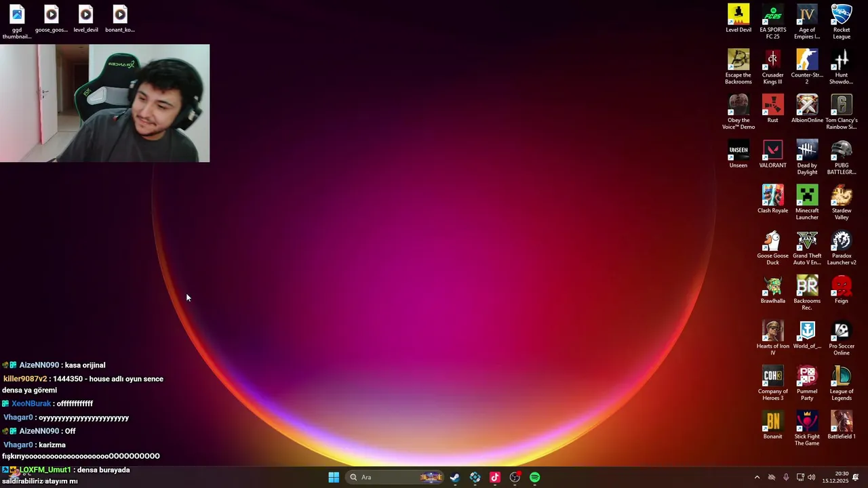This screenshot has width=868, height=488.
Task: Open OBS Studio from the taskbar
Action: [x=515, y=477]
